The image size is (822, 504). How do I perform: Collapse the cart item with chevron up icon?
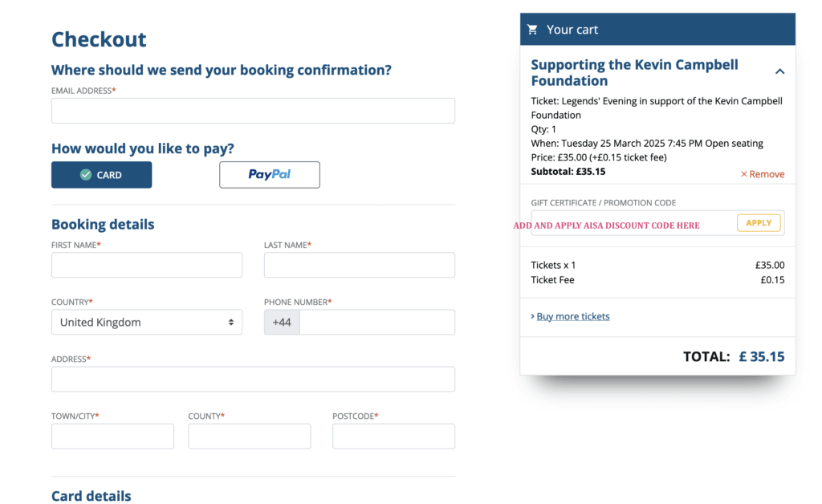click(x=779, y=71)
